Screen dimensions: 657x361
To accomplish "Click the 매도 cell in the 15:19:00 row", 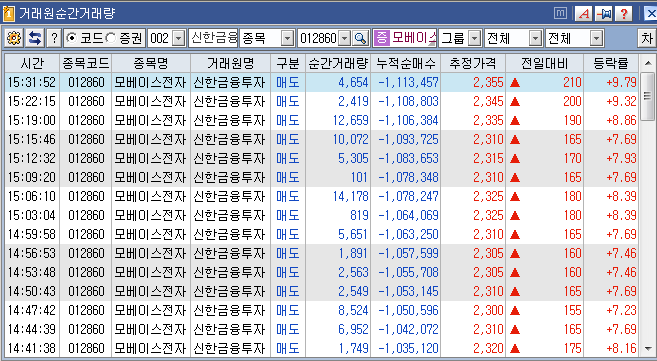I will [288, 120].
